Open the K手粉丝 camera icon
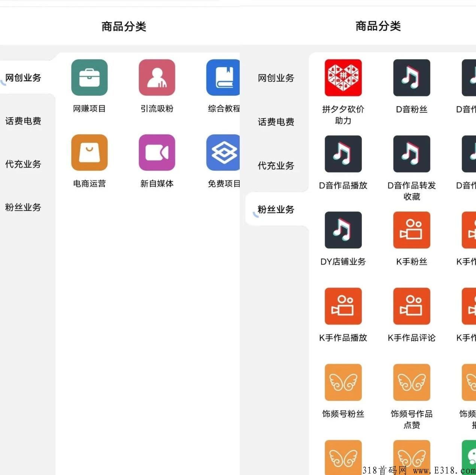The image size is (476, 475). click(412, 230)
